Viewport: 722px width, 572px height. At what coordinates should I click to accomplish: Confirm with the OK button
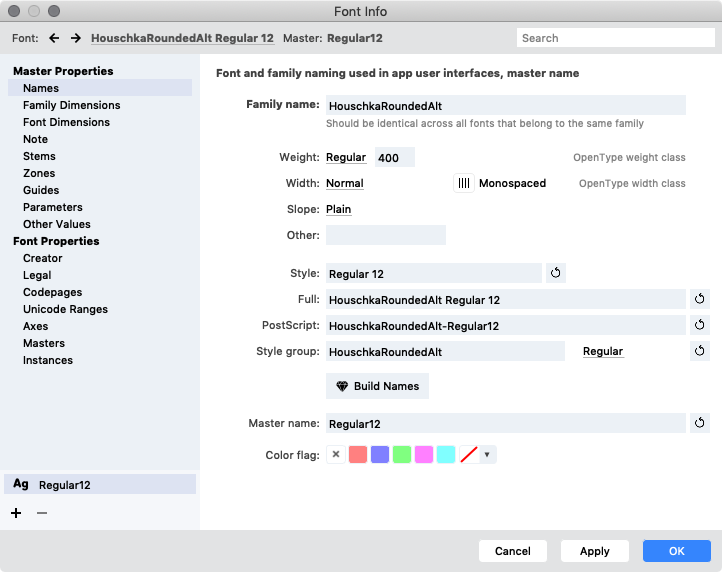point(676,551)
